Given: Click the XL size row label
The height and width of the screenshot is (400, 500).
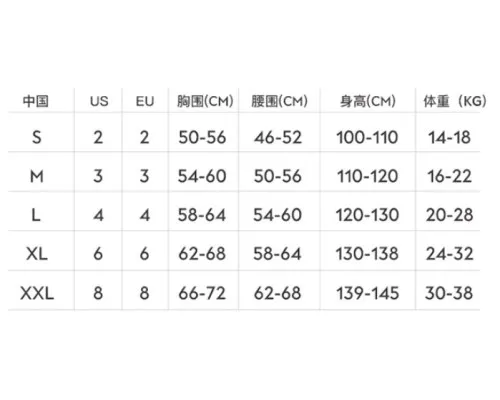Looking at the screenshot, I should pyautogui.click(x=37, y=254).
